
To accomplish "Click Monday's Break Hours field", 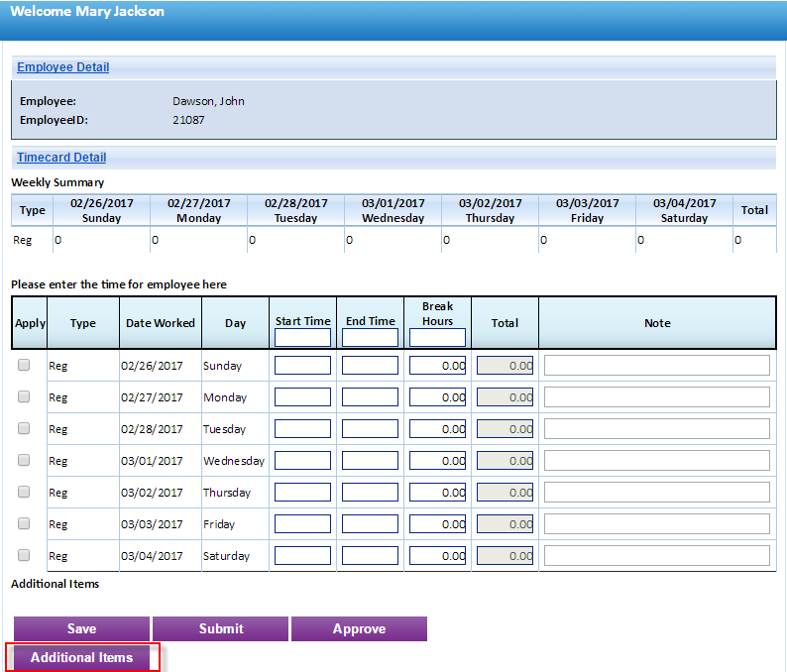I will point(437,397).
